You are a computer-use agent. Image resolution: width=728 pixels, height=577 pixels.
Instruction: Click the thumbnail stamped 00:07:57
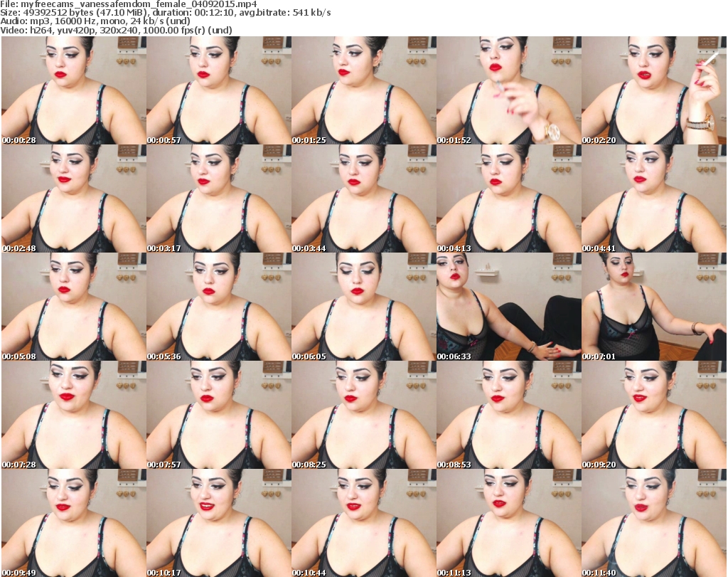[219, 415]
